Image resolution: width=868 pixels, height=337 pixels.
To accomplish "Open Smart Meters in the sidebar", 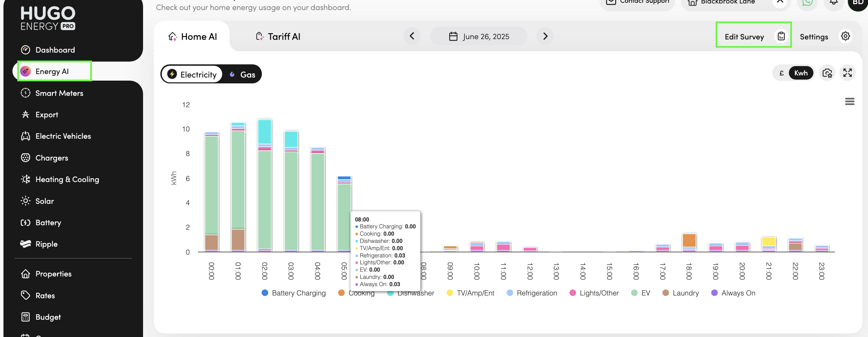I will click(59, 93).
